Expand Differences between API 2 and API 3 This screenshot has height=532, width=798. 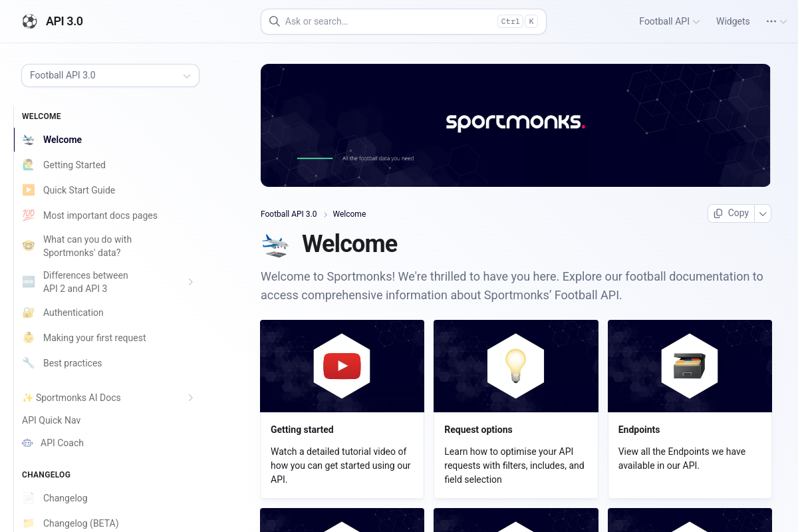click(190, 282)
